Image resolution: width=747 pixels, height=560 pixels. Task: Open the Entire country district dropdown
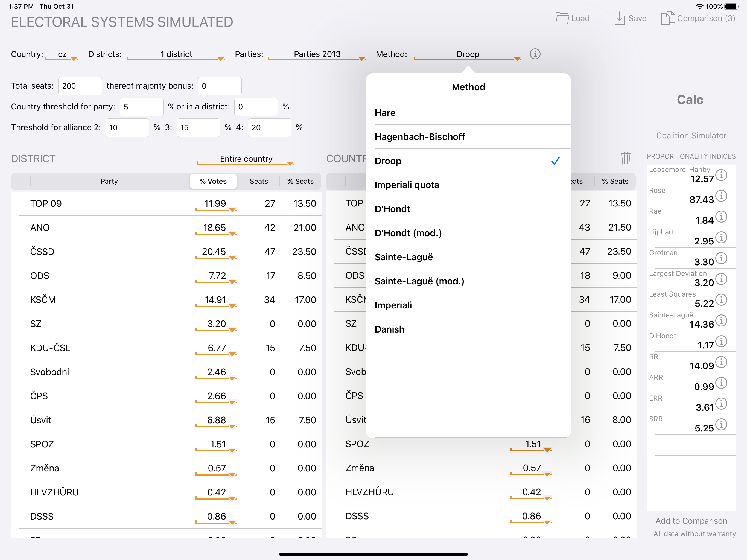pyautogui.click(x=246, y=159)
